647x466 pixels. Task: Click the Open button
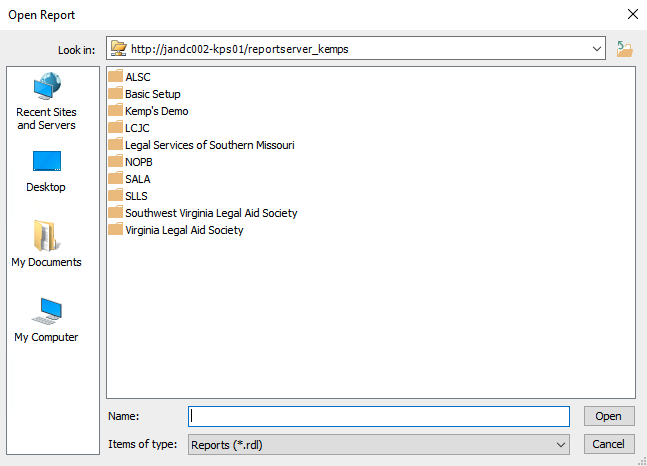click(609, 416)
